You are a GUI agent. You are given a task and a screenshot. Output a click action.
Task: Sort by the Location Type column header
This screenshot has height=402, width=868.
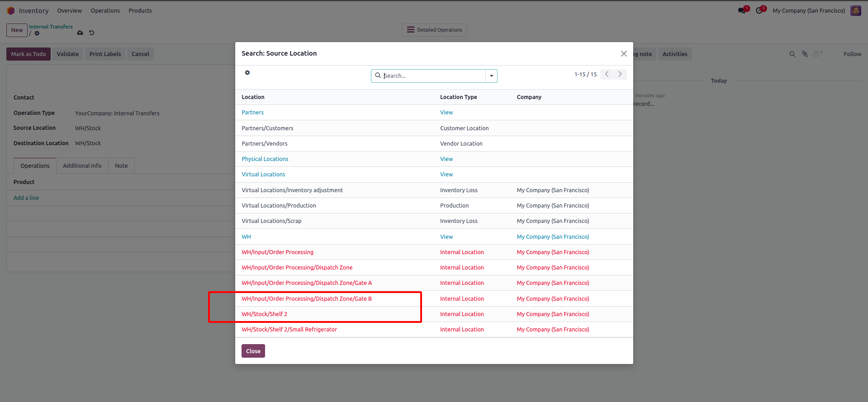[458, 97]
